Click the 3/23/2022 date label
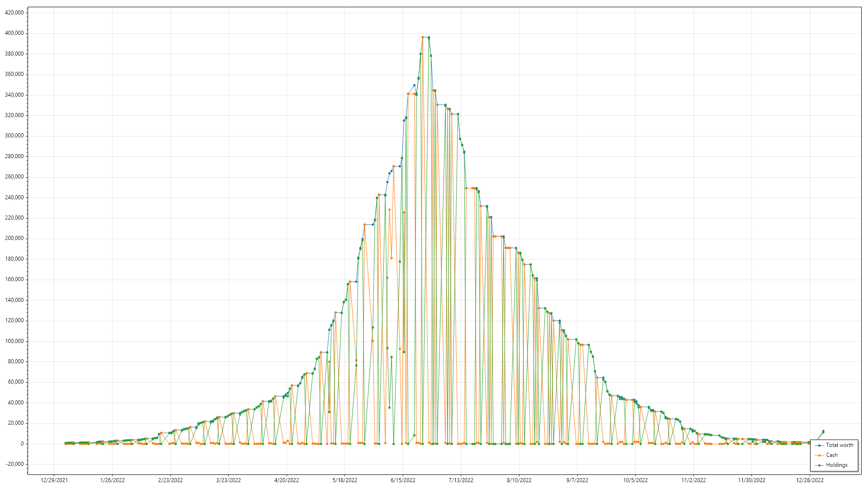The image size is (868, 488). point(229,480)
